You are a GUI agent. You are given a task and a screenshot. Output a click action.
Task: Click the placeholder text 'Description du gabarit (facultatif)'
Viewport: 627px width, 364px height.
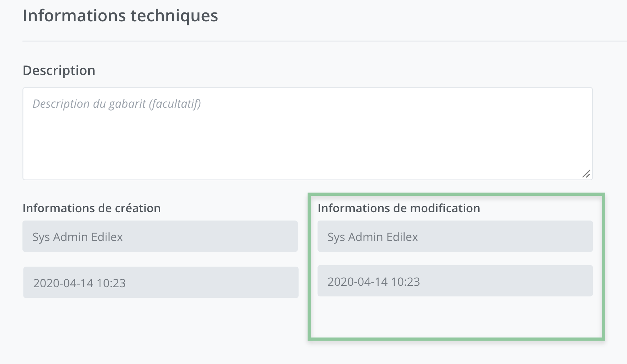click(117, 104)
